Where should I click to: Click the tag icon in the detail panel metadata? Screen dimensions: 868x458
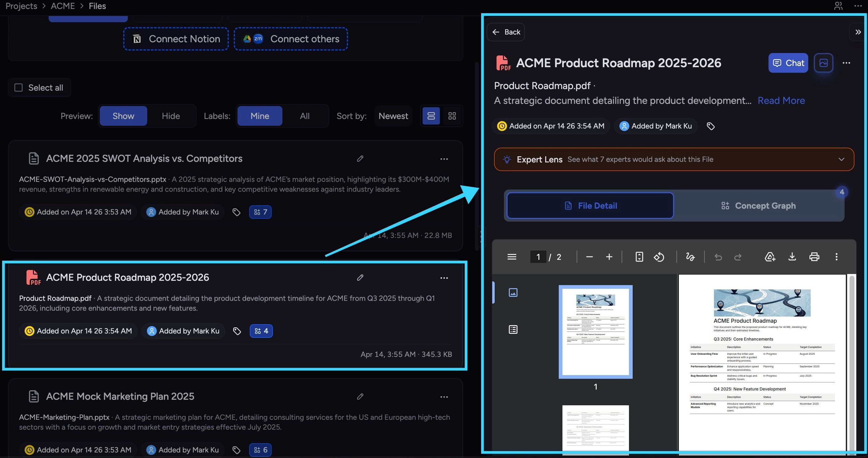coord(710,126)
